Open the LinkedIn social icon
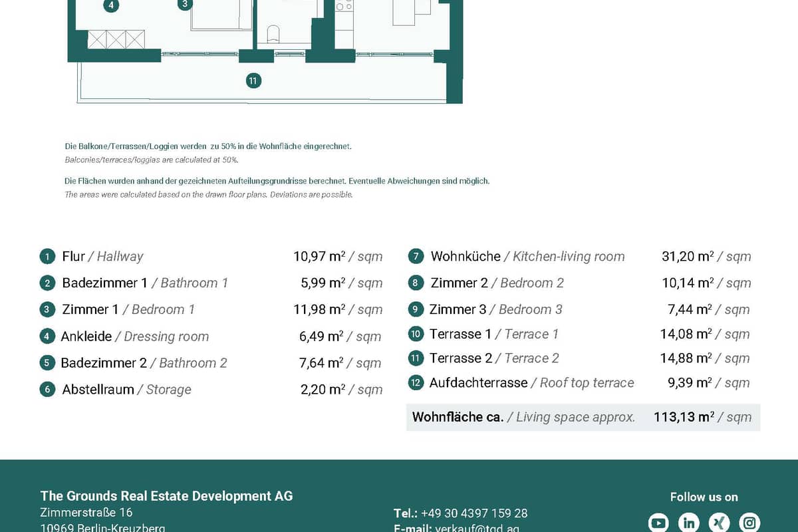798x532 pixels. 689,522
